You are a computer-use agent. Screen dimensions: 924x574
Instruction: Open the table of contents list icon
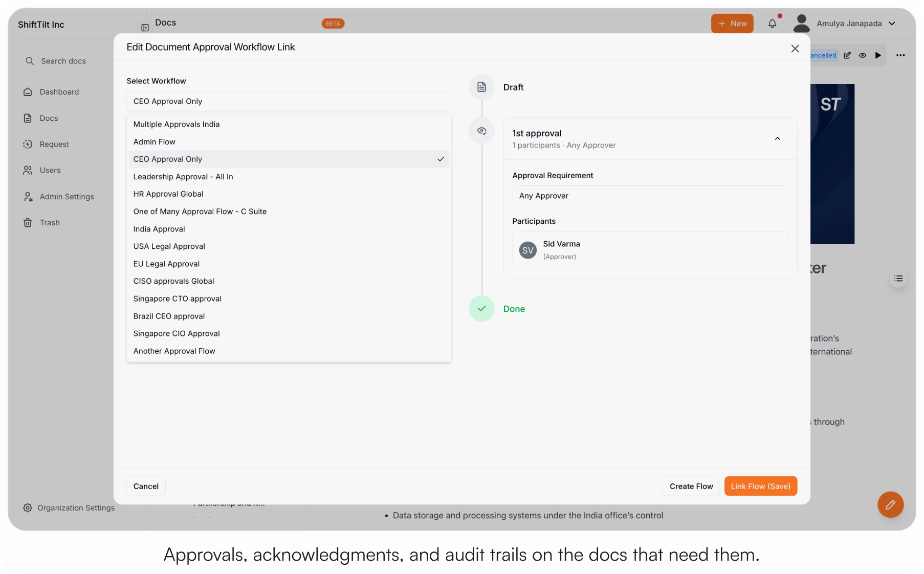click(x=898, y=279)
